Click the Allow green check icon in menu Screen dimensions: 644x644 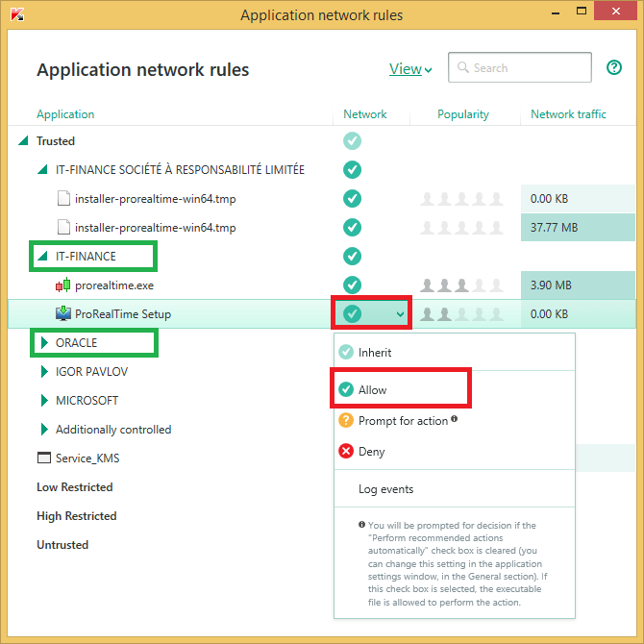tap(346, 389)
